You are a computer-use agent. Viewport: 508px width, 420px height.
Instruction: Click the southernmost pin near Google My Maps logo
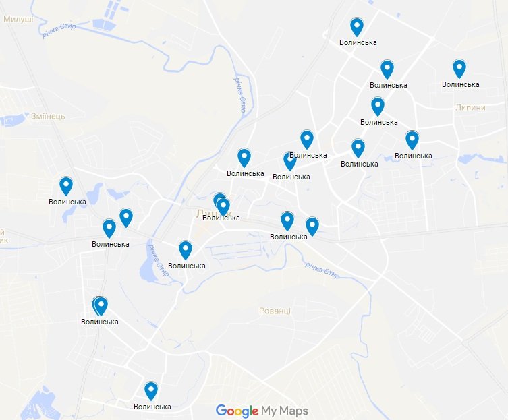(x=150, y=391)
